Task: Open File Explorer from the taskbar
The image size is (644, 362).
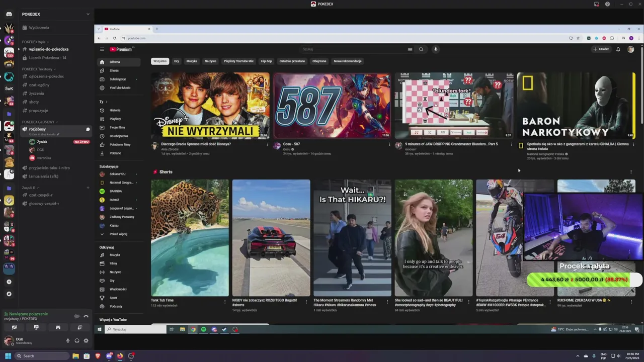Action: click(x=75, y=356)
